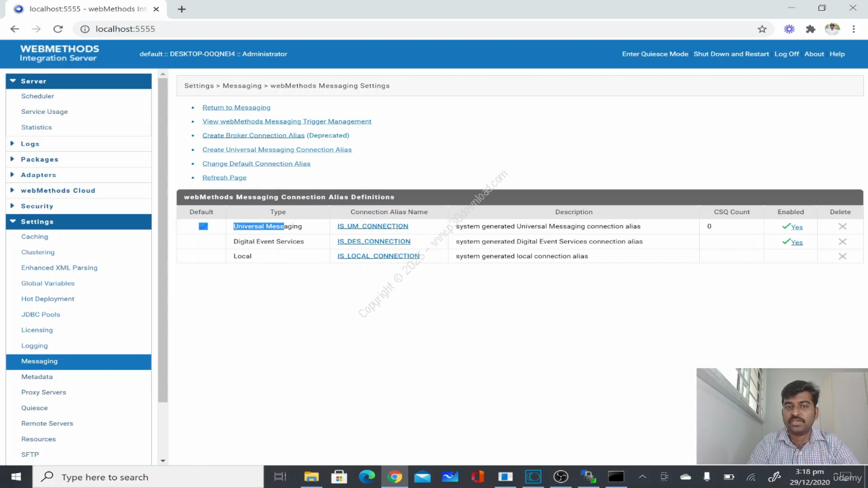Disable the IS_UM_CONNECTION alias via Yes

(x=797, y=226)
